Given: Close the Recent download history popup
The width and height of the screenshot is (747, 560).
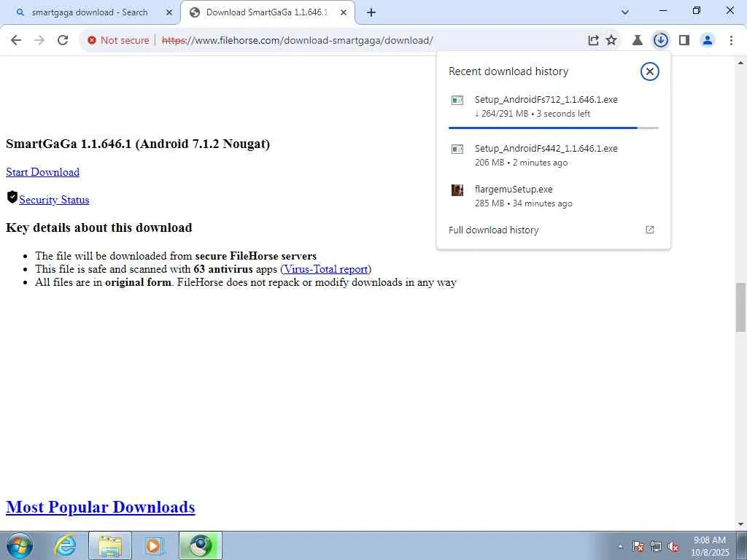Looking at the screenshot, I should 649,71.
